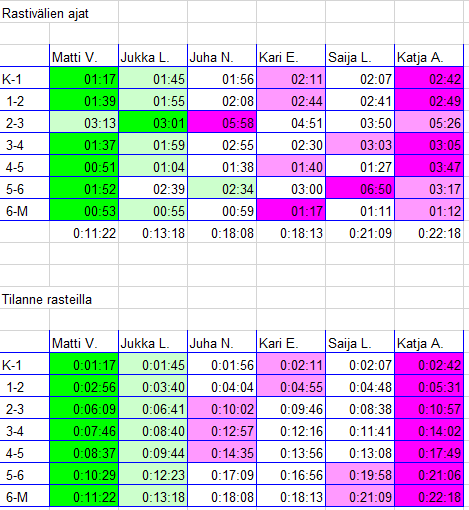469x510 pixels.
Task: Select the cumulative time cell 0:19:58
Action: [360, 475]
